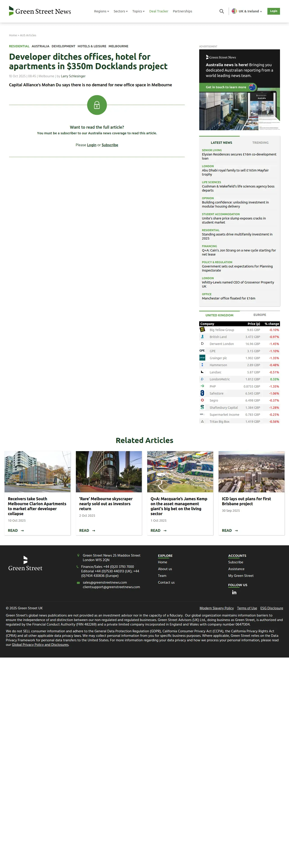Open LinkedIn icon under Follow Us
The width and height of the screenshot is (289, 868).
(x=234, y=592)
